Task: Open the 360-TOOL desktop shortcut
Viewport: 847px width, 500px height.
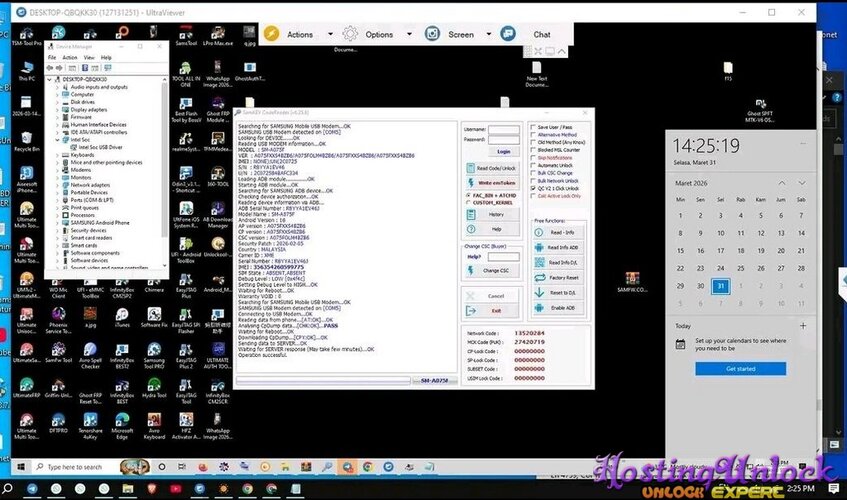Action: click(x=218, y=177)
